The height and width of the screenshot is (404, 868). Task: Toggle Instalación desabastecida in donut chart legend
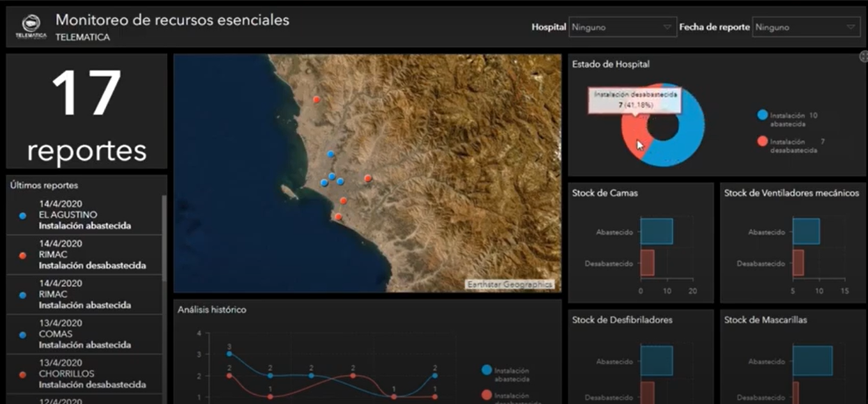[x=762, y=142]
